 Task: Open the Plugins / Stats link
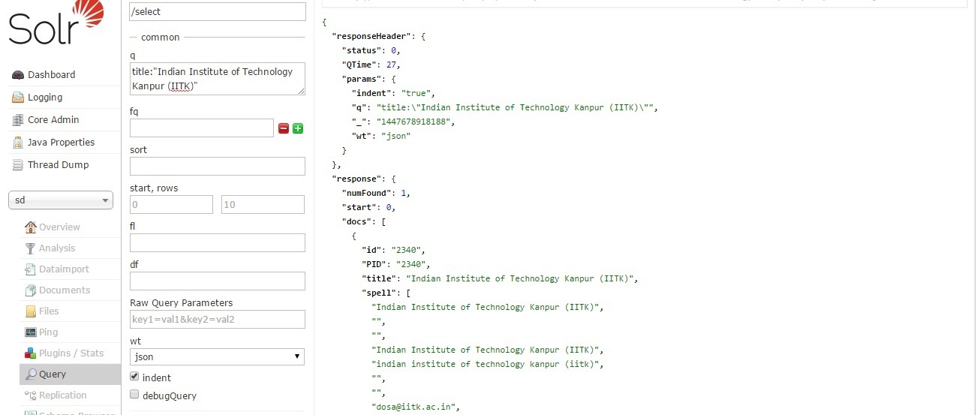[x=71, y=353]
